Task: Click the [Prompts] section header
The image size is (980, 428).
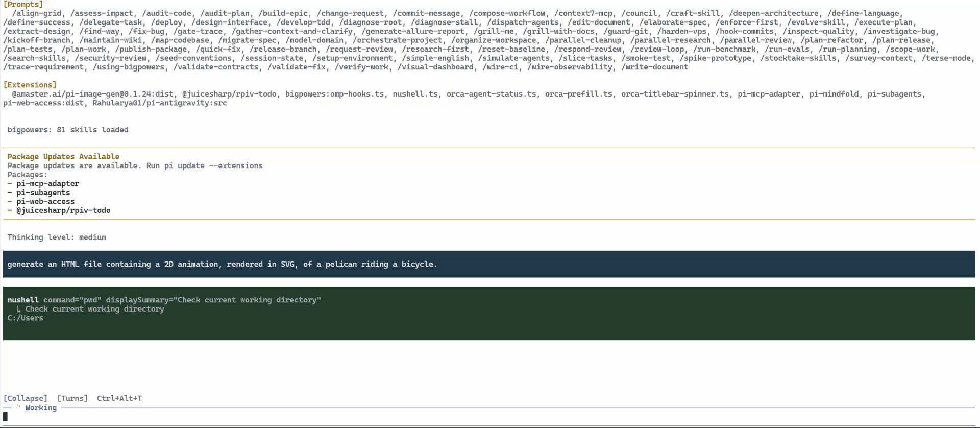Action: (x=23, y=5)
